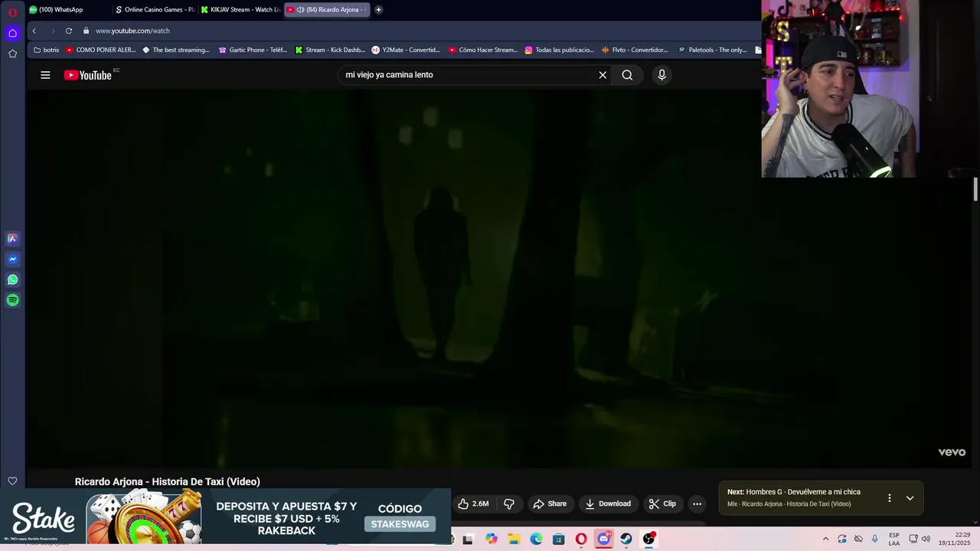Open Flvto - Convertidor bookmark
980x551 pixels.
point(635,50)
